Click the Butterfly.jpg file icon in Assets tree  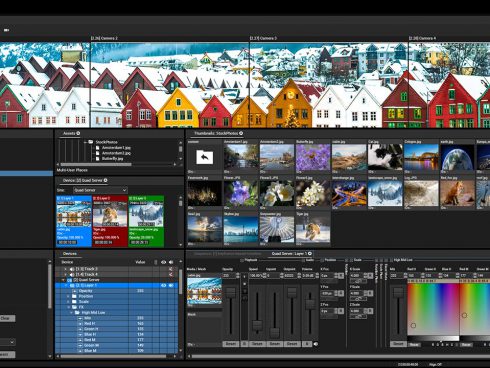tap(98, 159)
